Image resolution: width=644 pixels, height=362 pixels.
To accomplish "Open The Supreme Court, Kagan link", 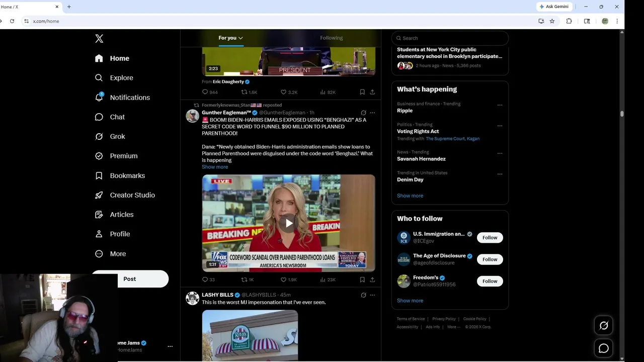I will [x=452, y=139].
